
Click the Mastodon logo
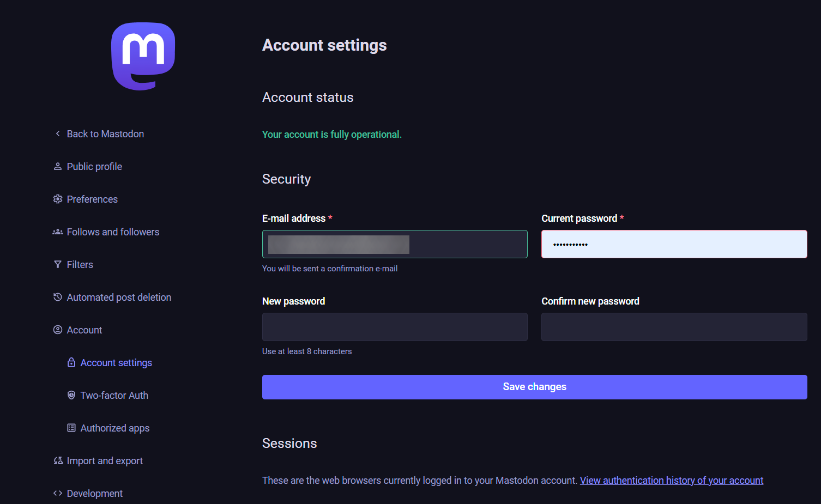143,56
